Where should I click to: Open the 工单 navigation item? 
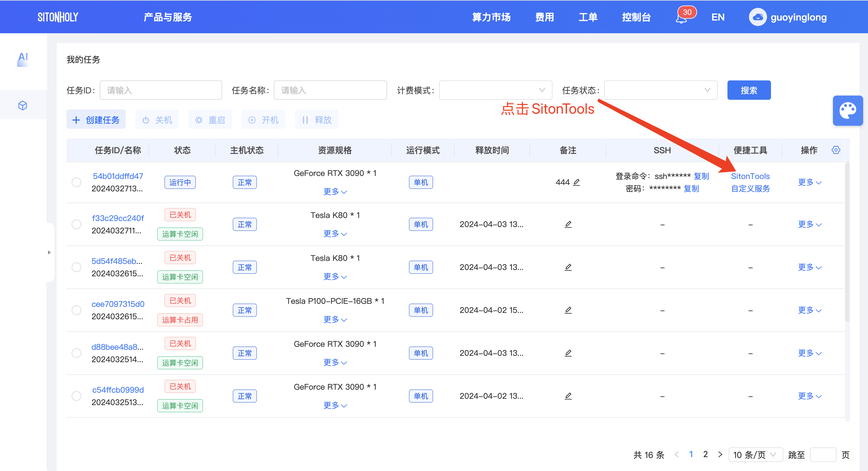[588, 17]
